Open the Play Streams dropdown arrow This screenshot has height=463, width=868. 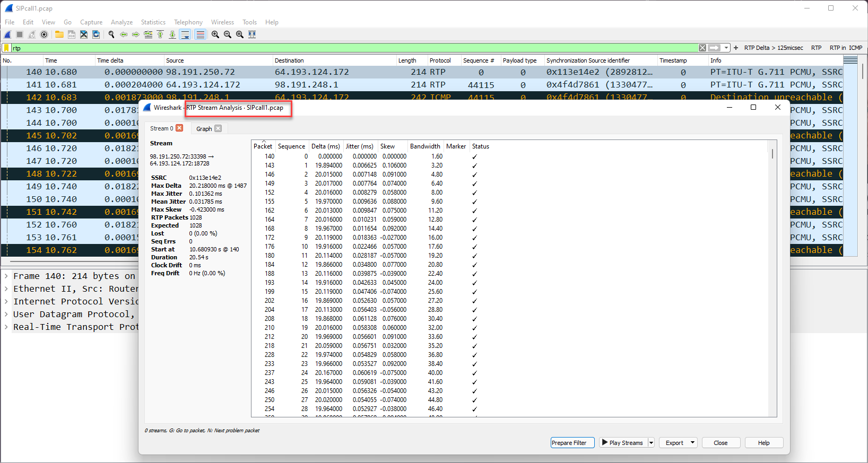(651, 443)
